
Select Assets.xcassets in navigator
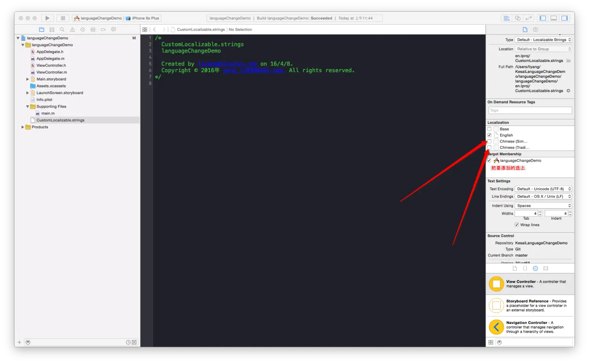point(51,86)
